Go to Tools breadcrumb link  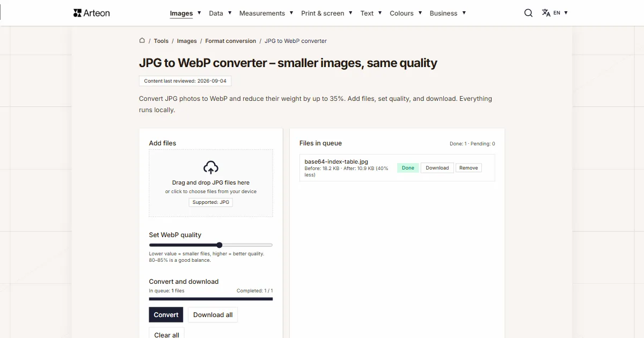coord(161,41)
